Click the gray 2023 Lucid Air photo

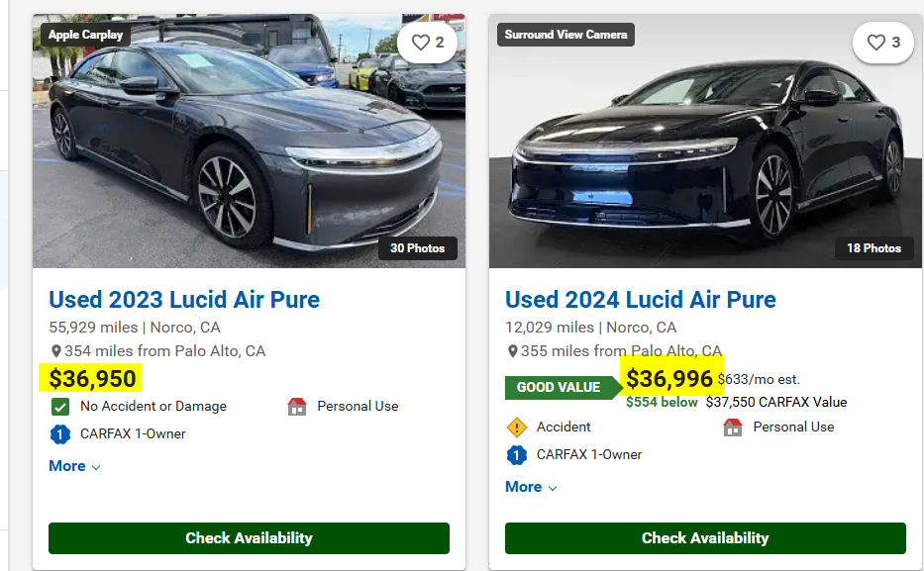[228, 148]
